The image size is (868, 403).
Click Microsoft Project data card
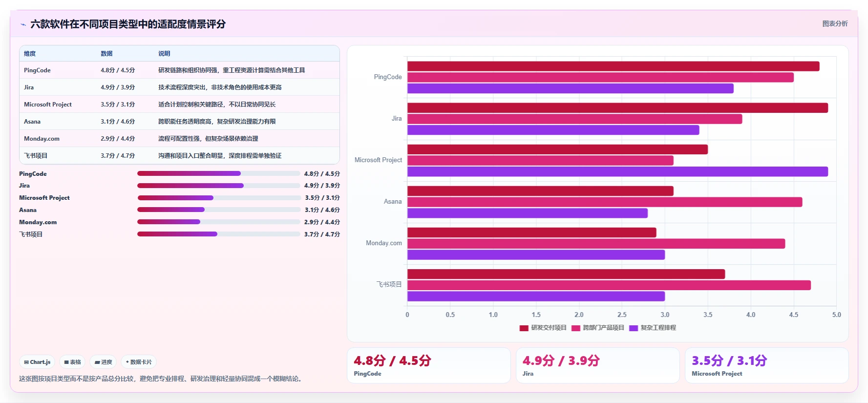pos(767,365)
